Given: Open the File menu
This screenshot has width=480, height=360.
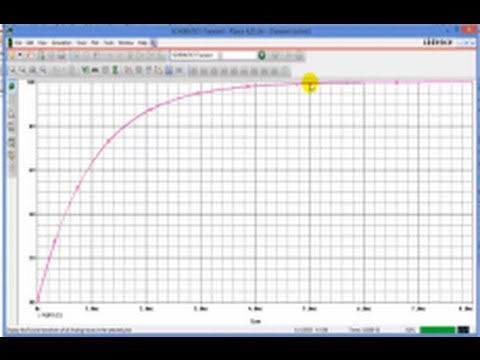Looking at the screenshot, I should [x=18, y=43].
